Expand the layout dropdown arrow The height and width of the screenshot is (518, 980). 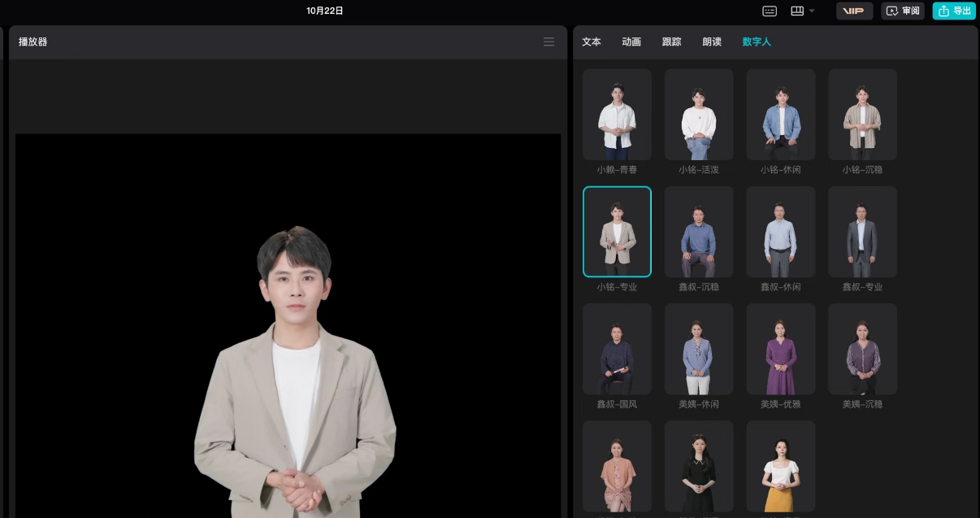coord(812,11)
